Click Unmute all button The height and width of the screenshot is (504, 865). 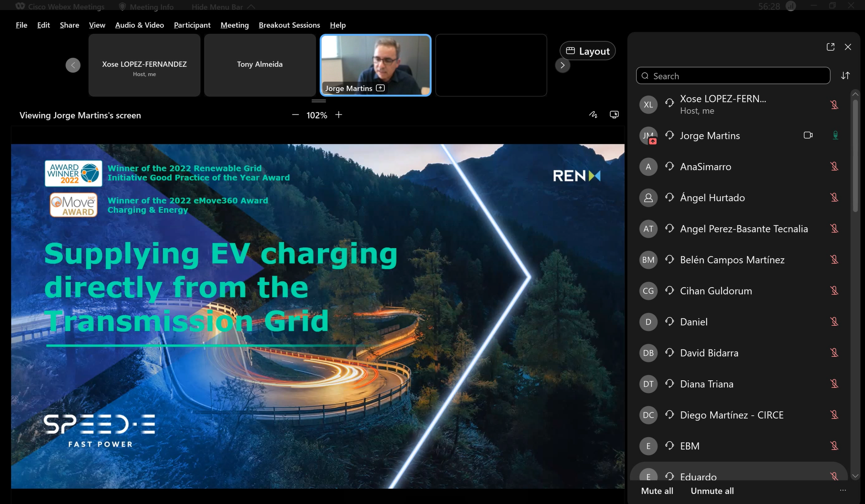point(712,491)
